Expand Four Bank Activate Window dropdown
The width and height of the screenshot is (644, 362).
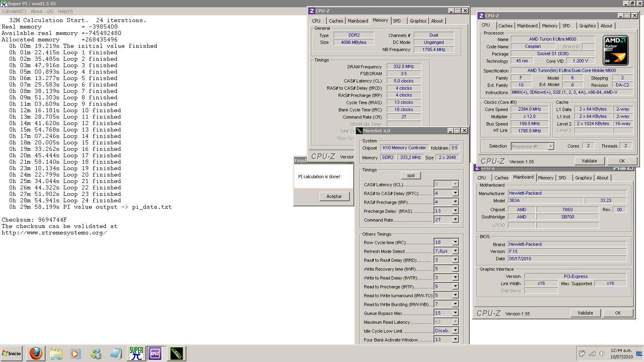(x=455, y=339)
